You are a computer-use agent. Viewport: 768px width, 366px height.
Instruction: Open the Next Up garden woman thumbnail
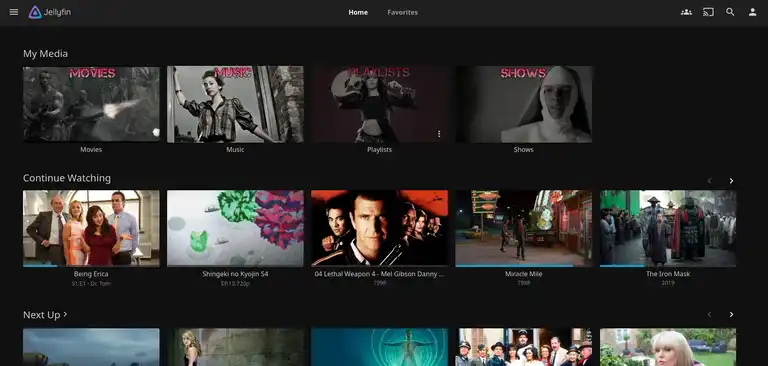[x=668, y=347]
